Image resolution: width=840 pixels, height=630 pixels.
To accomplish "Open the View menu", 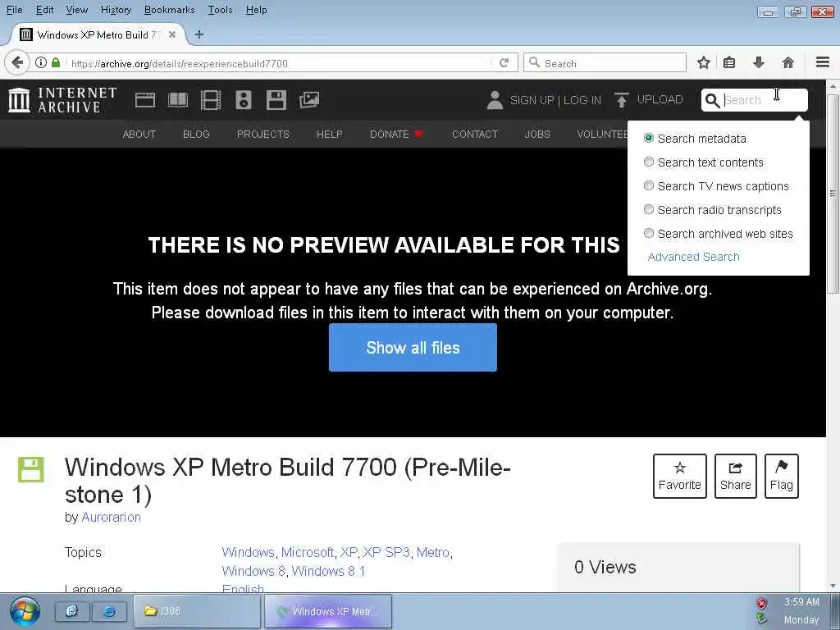I will click(76, 10).
